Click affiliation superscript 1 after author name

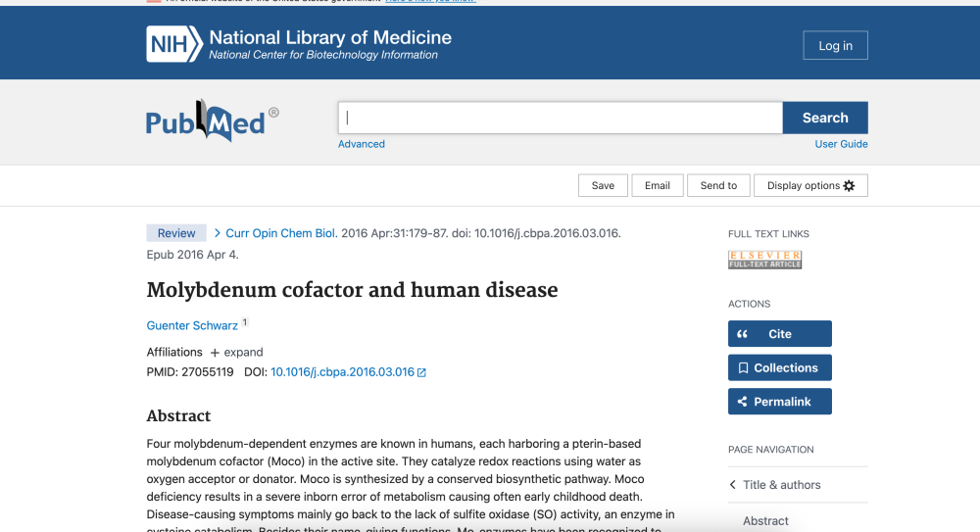tap(245, 322)
